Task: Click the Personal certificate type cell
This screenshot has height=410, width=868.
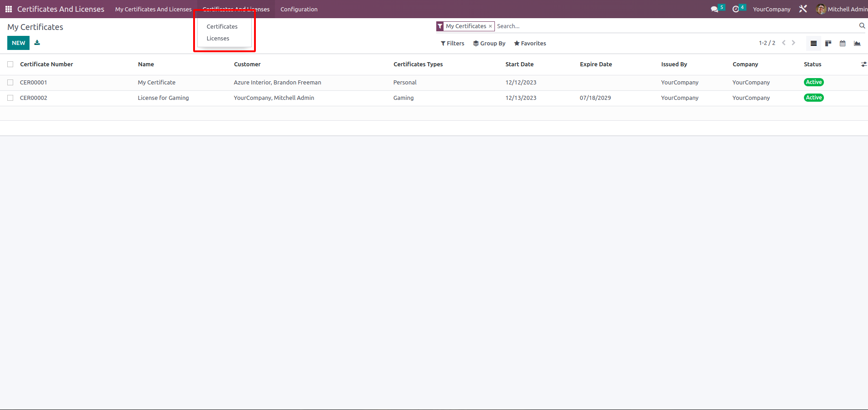Action: coord(405,83)
